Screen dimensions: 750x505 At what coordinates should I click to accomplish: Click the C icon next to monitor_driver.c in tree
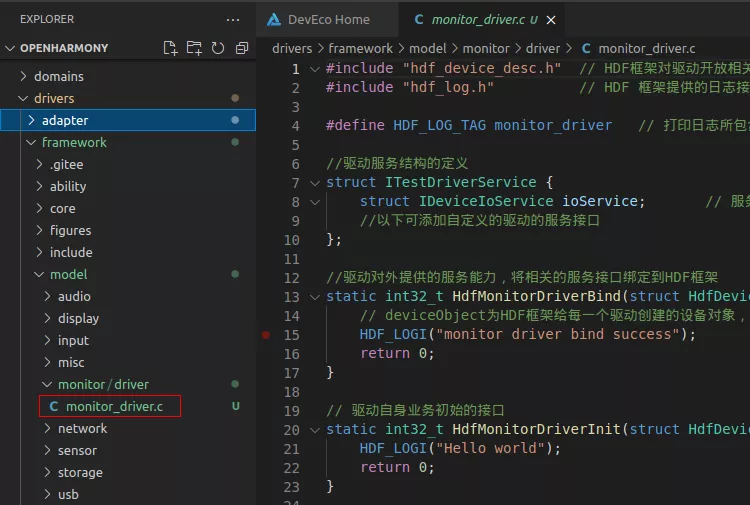54,406
